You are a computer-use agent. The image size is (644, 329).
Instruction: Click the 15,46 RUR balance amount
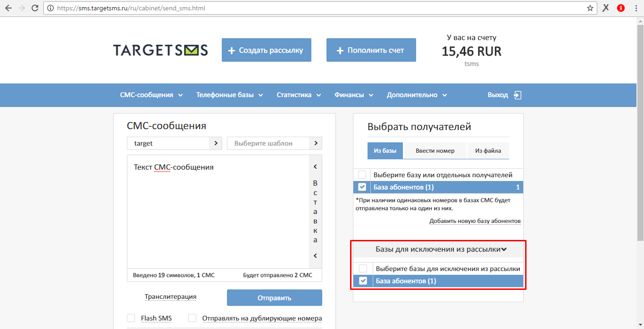click(x=471, y=51)
